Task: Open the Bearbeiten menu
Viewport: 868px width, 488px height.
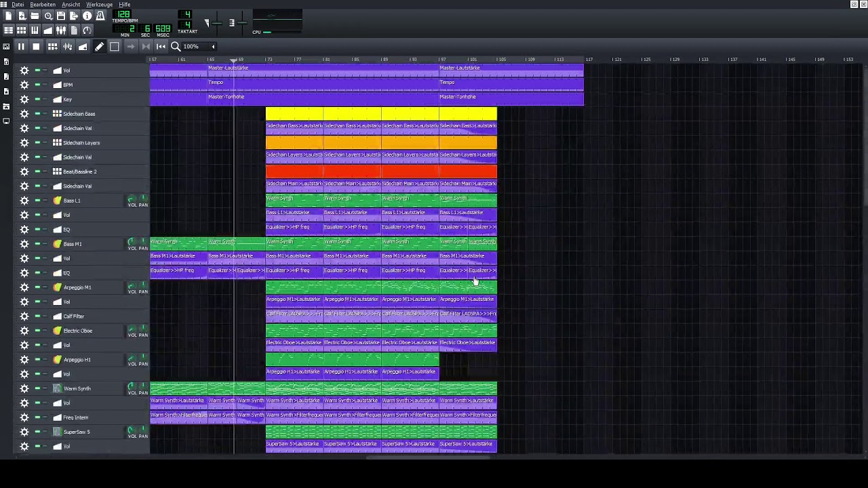Action: (43, 5)
